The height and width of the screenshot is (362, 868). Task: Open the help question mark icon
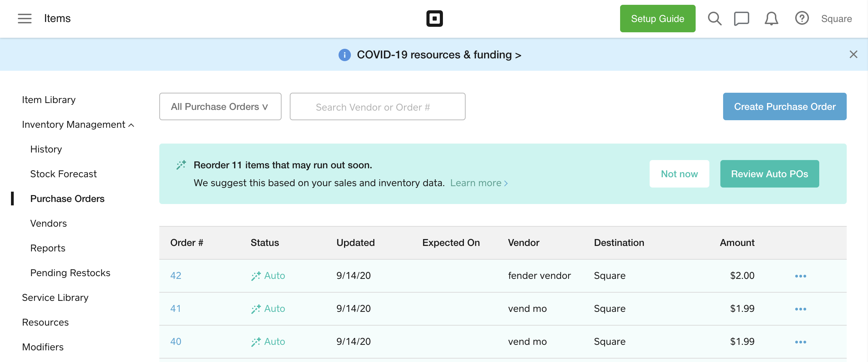coord(802,19)
